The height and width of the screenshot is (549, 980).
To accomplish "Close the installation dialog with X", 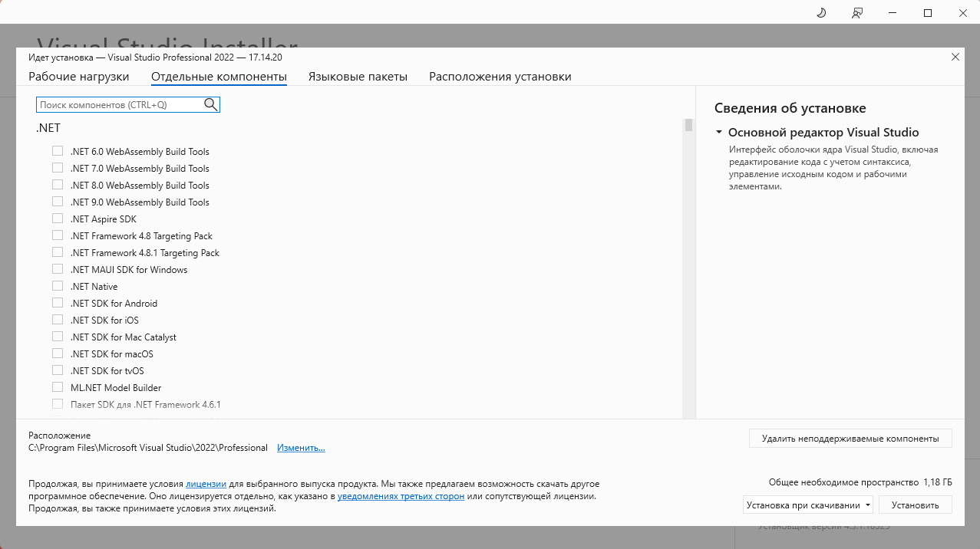I will pos(955,57).
